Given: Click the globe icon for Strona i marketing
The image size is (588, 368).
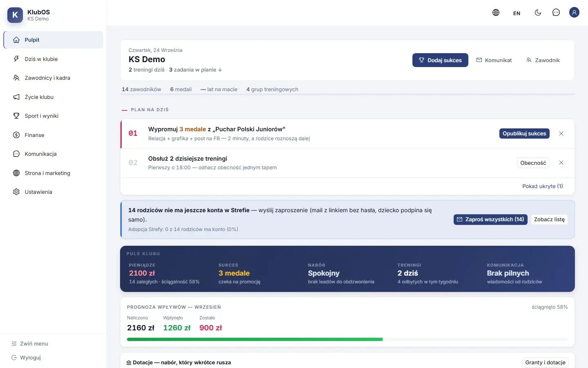Looking at the screenshot, I should point(16,173).
